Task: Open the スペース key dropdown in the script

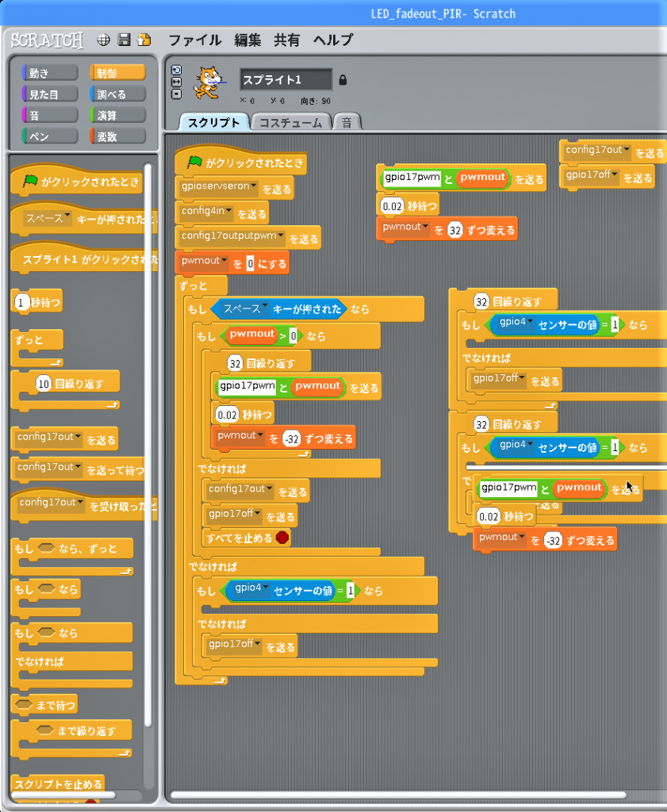Action: [265, 308]
